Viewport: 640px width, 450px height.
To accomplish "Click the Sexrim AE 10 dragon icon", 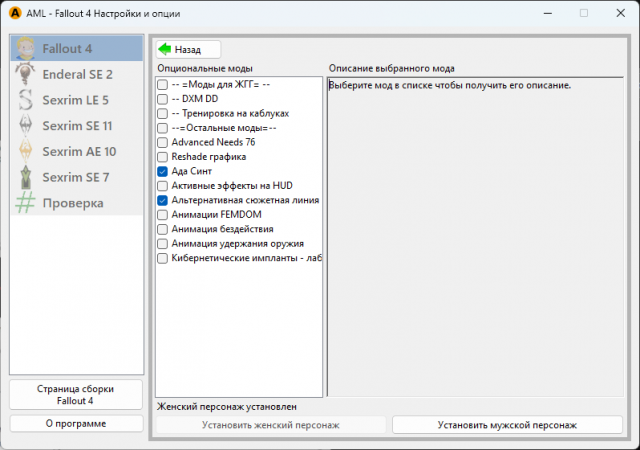I will 27,152.
